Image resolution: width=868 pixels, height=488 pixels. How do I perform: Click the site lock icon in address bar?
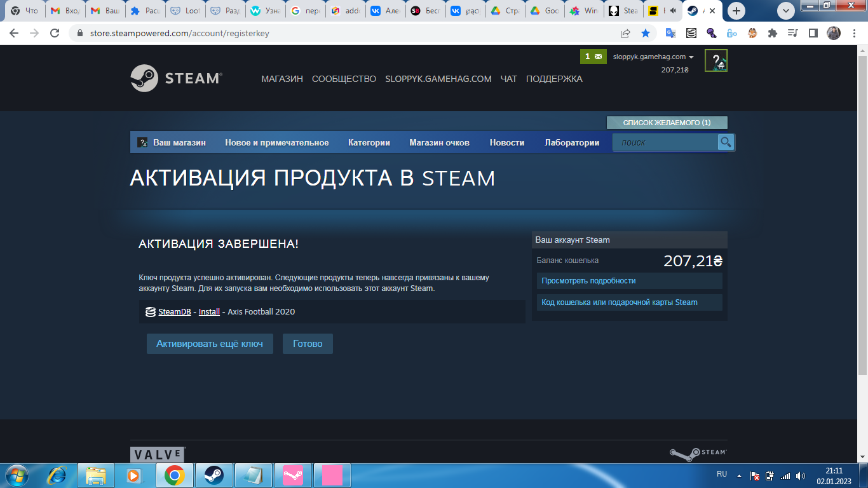[x=80, y=33]
